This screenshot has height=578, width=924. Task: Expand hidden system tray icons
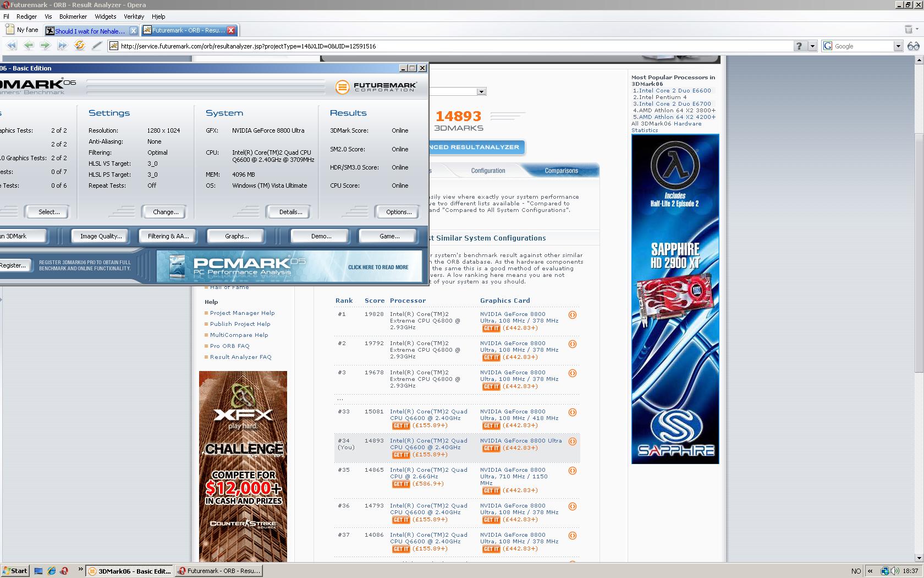[x=870, y=571]
